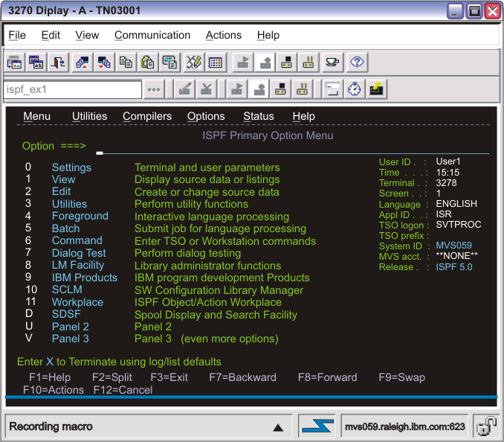
Task: Click the Receive File from host icon
Action: [x=104, y=62]
